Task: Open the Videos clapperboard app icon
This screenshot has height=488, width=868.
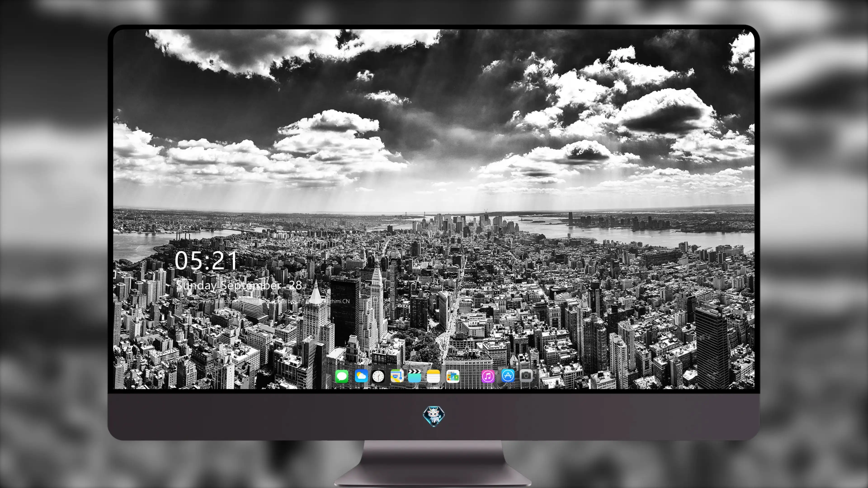Action: click(x=415, y=376)
